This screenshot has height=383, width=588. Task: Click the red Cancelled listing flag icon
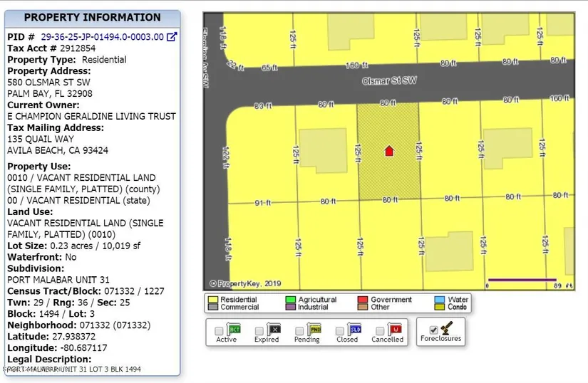[x=396, y=329]
